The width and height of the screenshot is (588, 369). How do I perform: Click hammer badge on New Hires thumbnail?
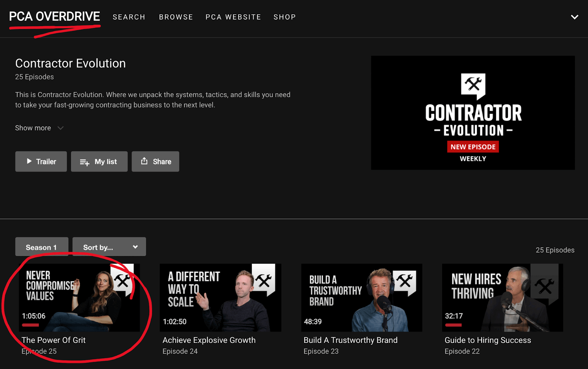(x=545, y=285)
